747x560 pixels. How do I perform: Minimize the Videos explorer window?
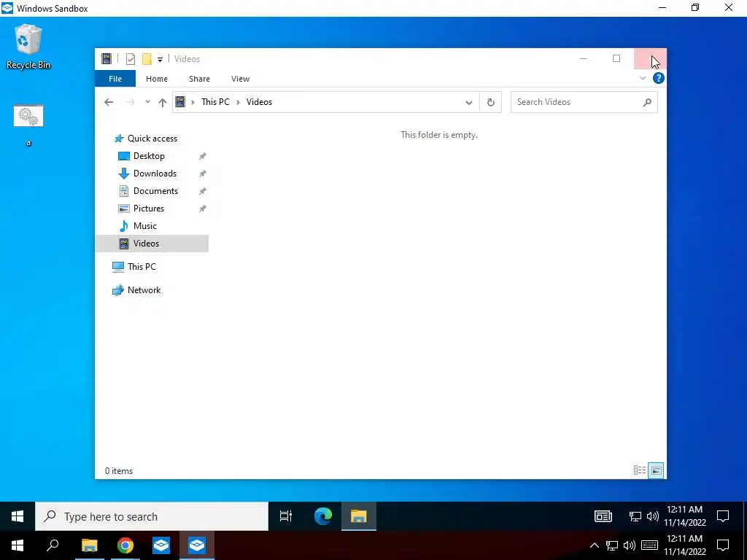584,58
